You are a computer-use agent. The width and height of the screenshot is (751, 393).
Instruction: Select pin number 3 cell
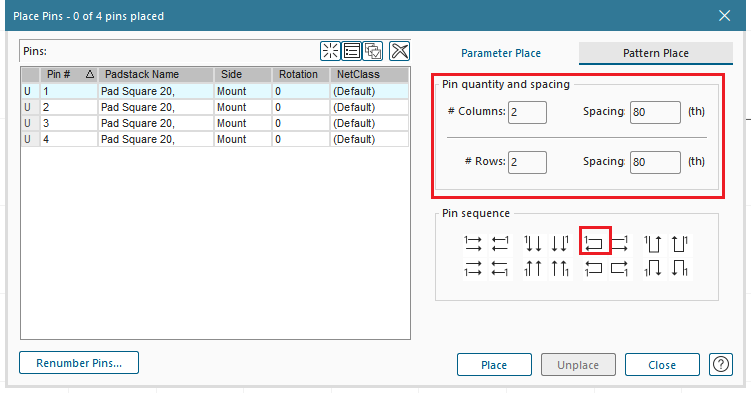(x=69, y=123)
